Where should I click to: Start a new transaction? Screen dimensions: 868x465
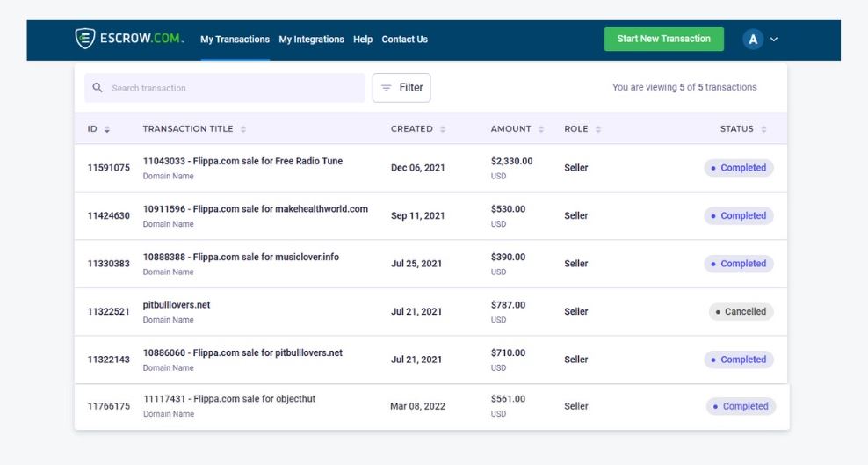pyautogui.click(x=663, y=39)
